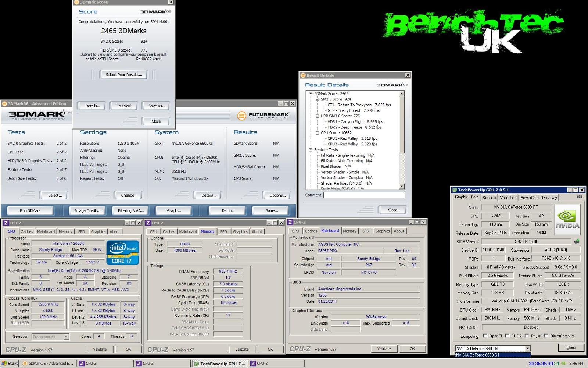Click Validate in the Mainboard CPU-Z window
The image size is (588, 368).
(x=384, y=349)
